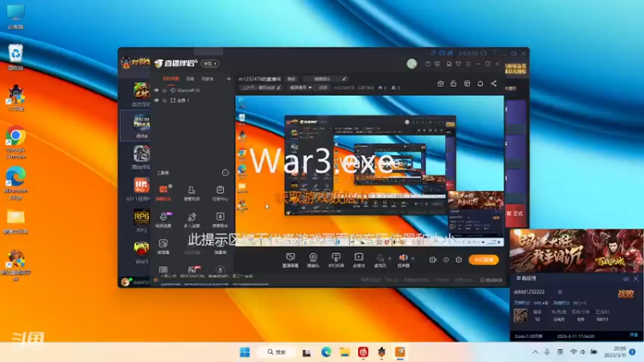Hide the Warcraft III source with eye icon
The width and height of the screenshot is (644, 362).
pyautogui.click(x=156, y=90)
